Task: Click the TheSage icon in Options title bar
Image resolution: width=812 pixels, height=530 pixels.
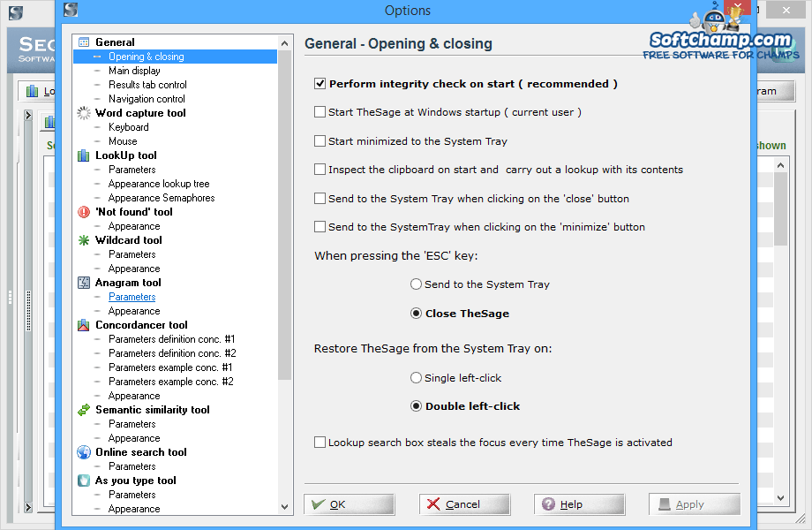Action: pyautogui.click(x=71, y=10)
